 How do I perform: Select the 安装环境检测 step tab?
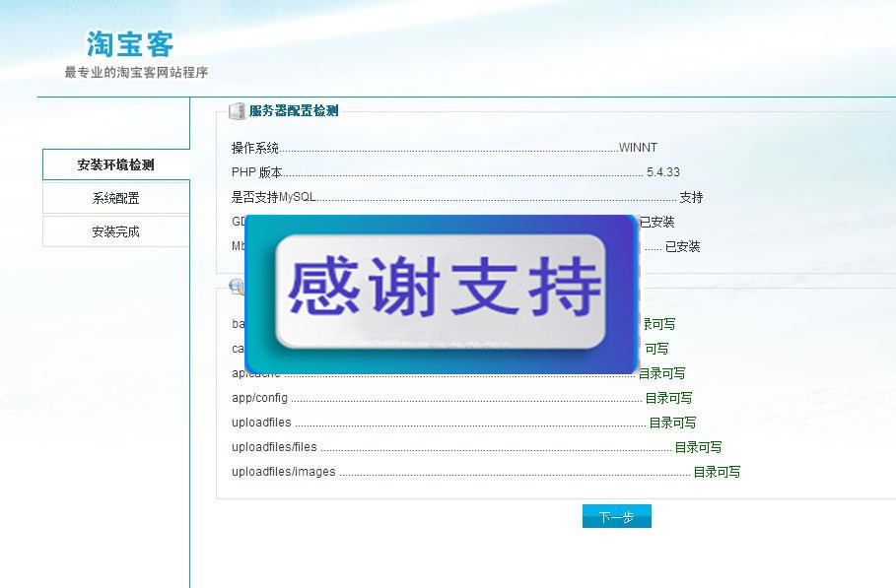coord(116,164)
